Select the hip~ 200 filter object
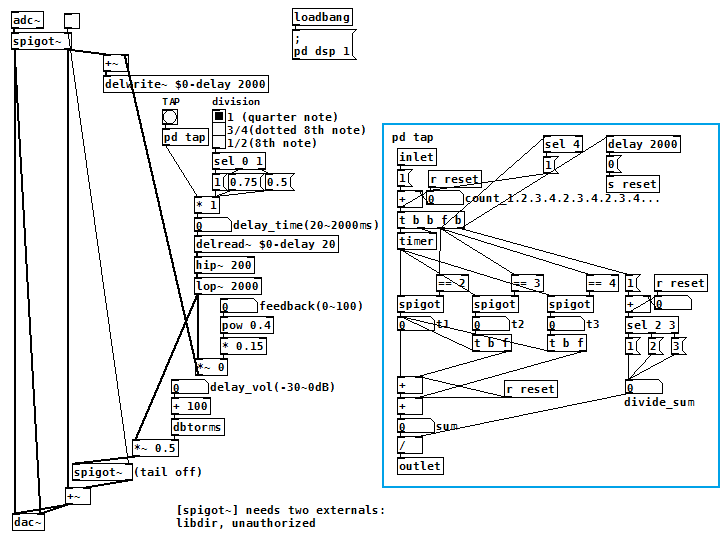Image resolution: width=720 pixels, height=540 pixels. (224, 265)
